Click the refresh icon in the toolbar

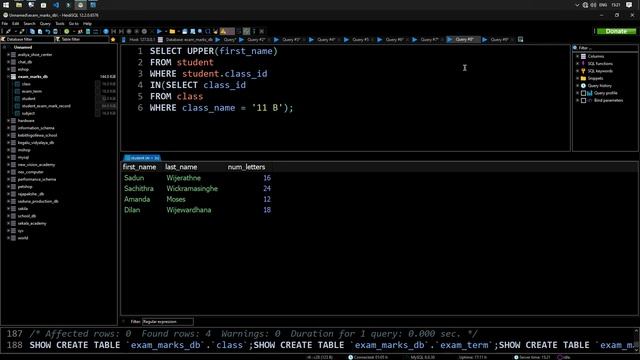click(x=67, y=31)
